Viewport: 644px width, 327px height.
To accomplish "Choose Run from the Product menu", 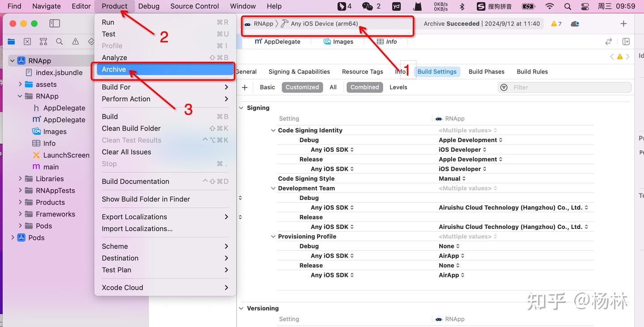I will pos(164,22).
